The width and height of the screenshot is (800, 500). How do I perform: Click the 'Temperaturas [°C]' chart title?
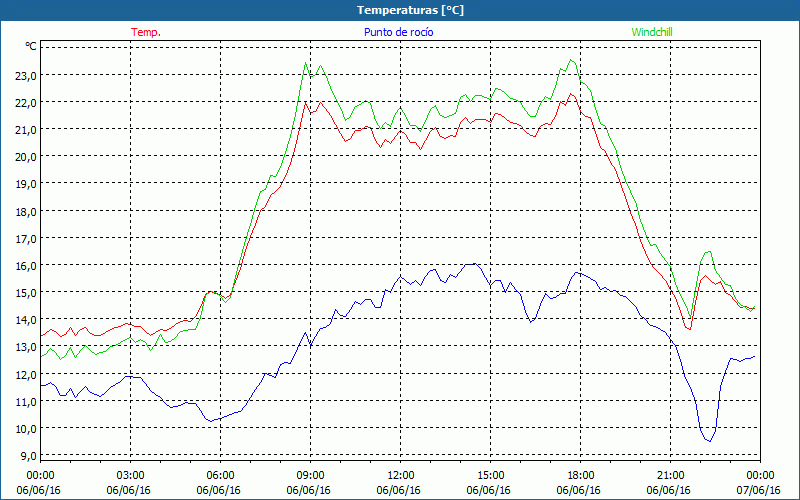pyautogui.click(x=410, y=10)
